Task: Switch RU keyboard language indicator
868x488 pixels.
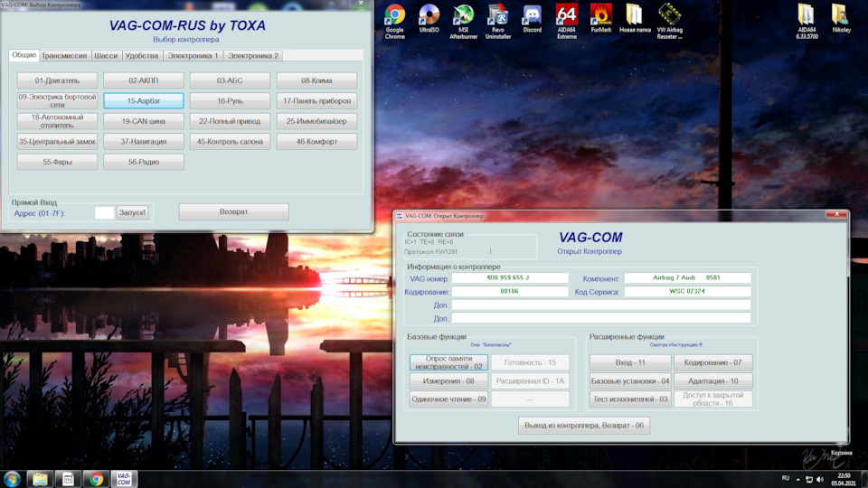Action: (786, 478)
